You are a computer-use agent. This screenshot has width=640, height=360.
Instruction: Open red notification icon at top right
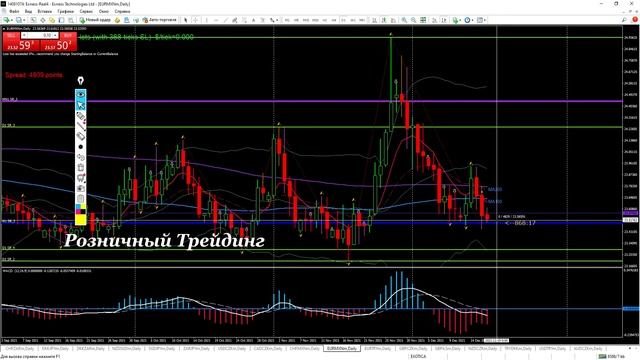pyautogui.click(x=635, y=20)
